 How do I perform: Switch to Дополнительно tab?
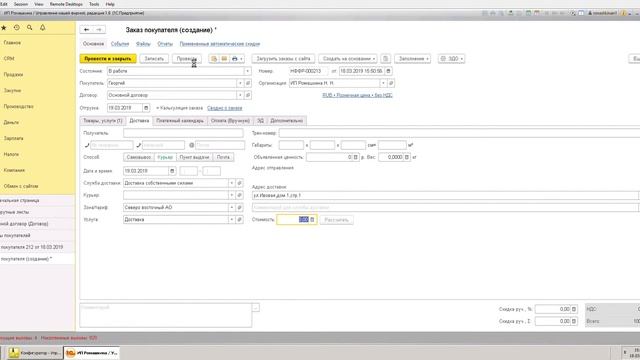pos(287,121)
